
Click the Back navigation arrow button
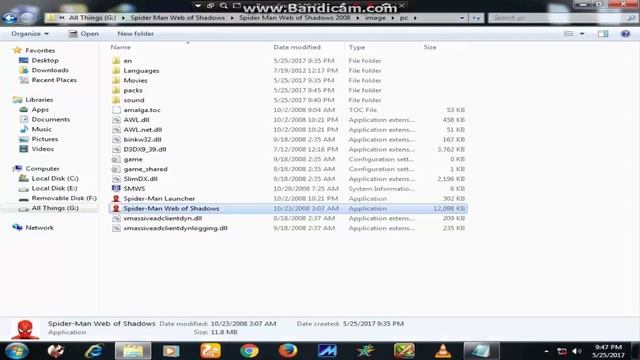click(9, 18)
